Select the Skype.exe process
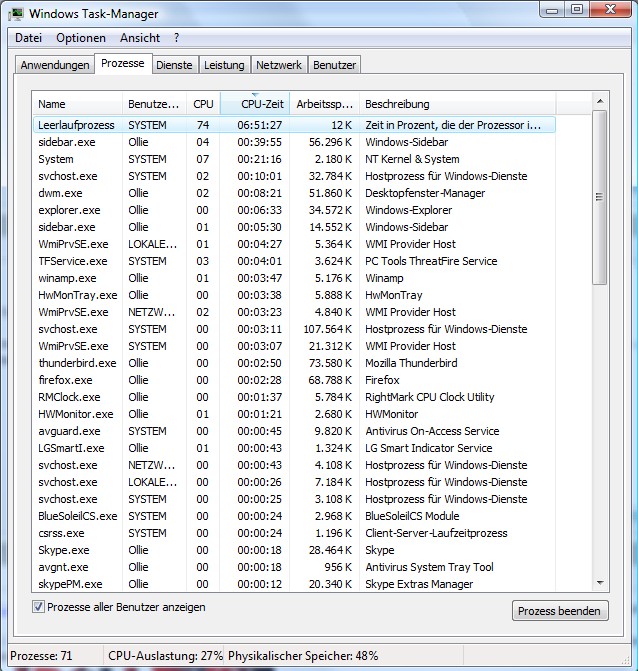The width and height of the screenshot is (638, 671). [294, 550]
